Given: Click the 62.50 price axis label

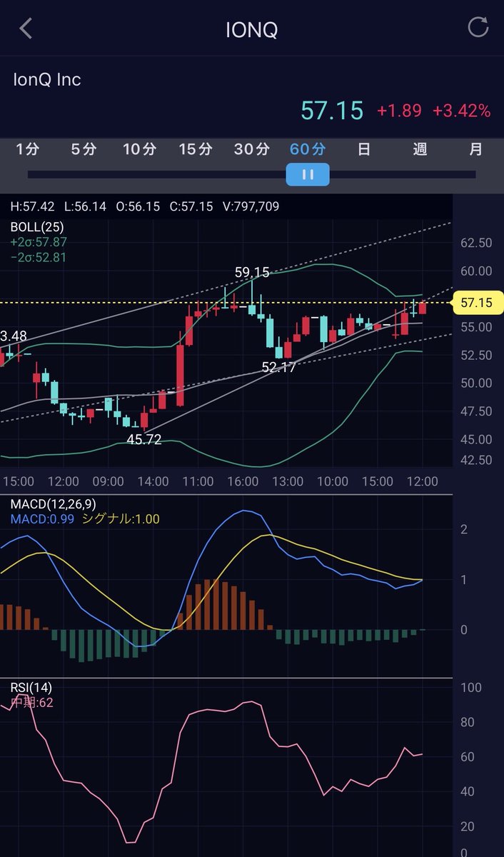Looking at the screenshot, I should [476, 243].
